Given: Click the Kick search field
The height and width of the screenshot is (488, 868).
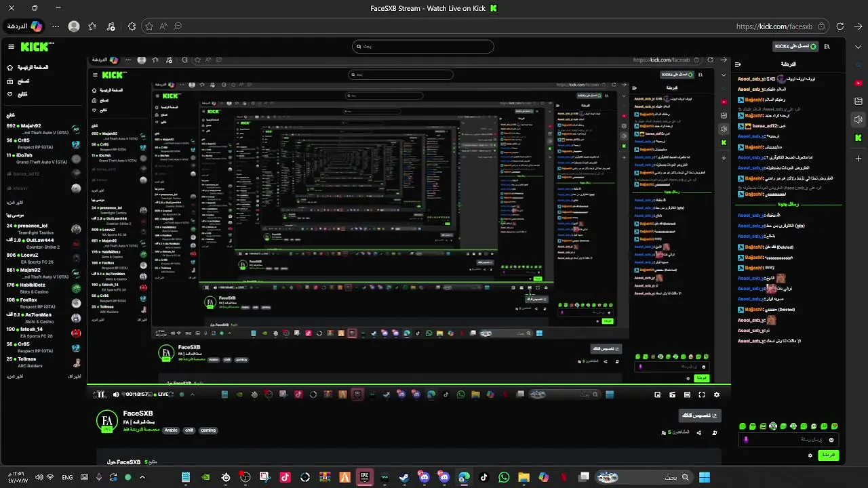Looking at the screenshot, I should tap(423, 47).
